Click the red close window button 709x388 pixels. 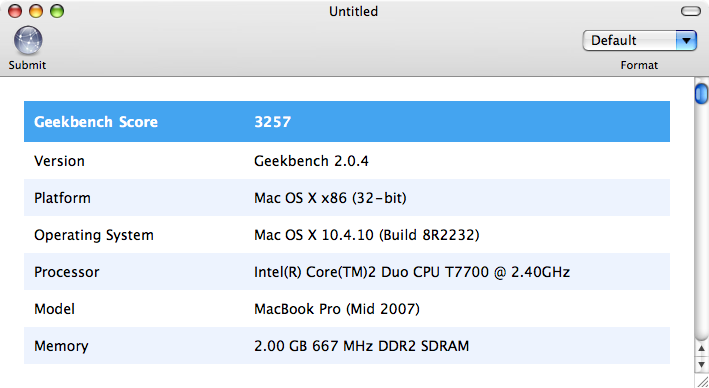[15, 11]
